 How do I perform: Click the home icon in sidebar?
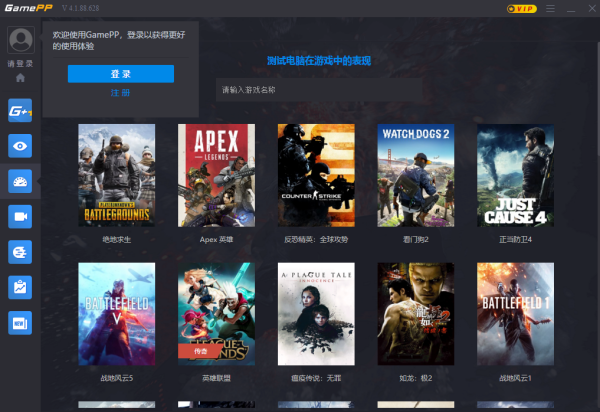pyautogui.click(x=20, y=78)
